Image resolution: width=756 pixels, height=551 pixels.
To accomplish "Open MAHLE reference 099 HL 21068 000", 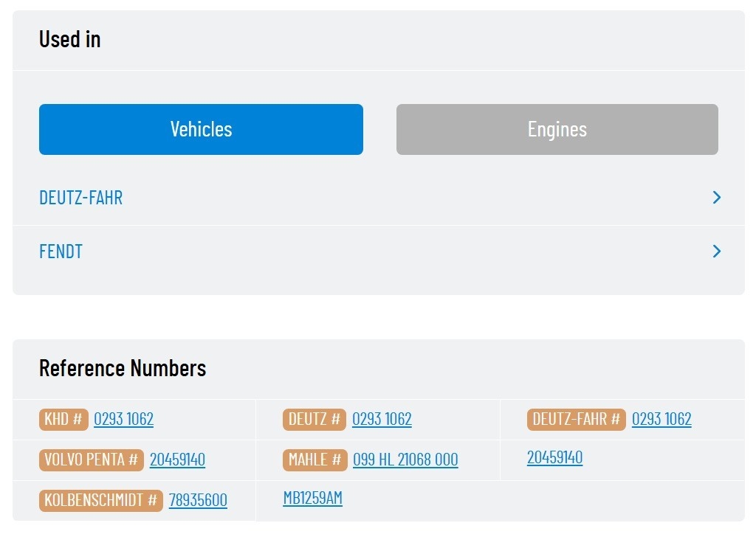I will pos(405,460).
